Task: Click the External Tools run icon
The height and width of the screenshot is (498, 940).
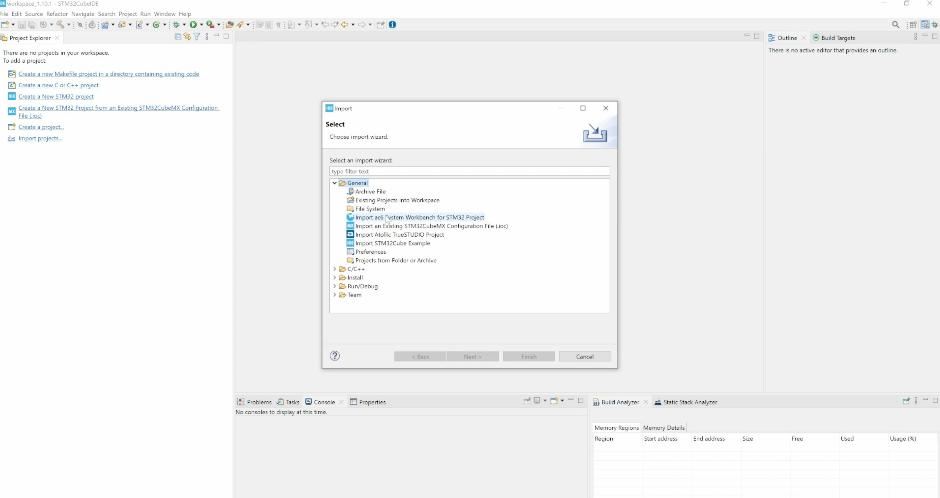Action: (210, 25)
